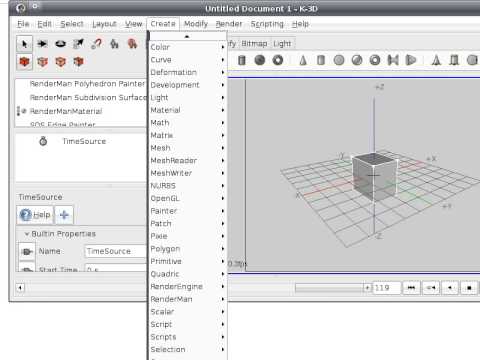Expand the Light submenu in Create menu
The height and width of the screenshot is (360, 480).
click(x=187, y=98)
